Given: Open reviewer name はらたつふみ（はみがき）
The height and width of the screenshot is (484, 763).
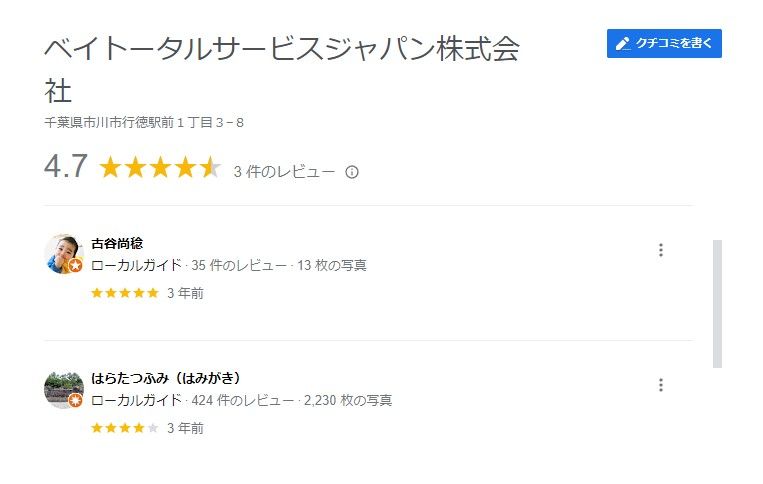Looking at the screenshot, I should (165, 378).
